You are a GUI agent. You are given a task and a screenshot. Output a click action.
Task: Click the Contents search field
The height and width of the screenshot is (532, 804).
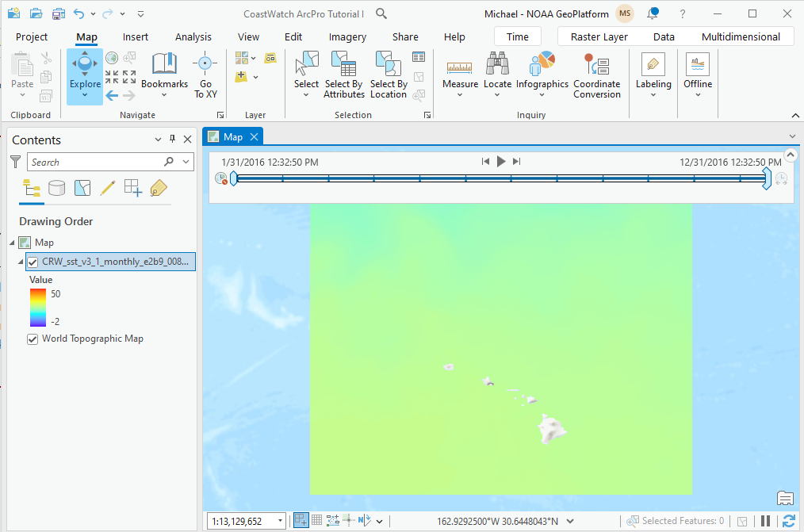tap(95, 162)
